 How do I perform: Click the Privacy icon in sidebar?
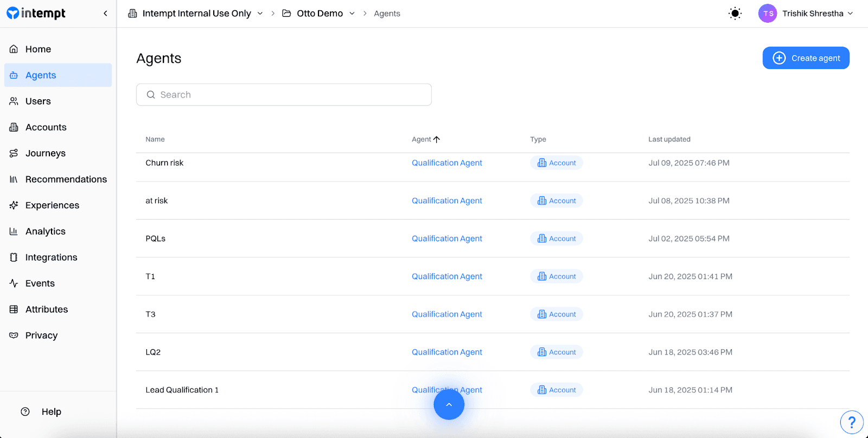click(14, 336)
